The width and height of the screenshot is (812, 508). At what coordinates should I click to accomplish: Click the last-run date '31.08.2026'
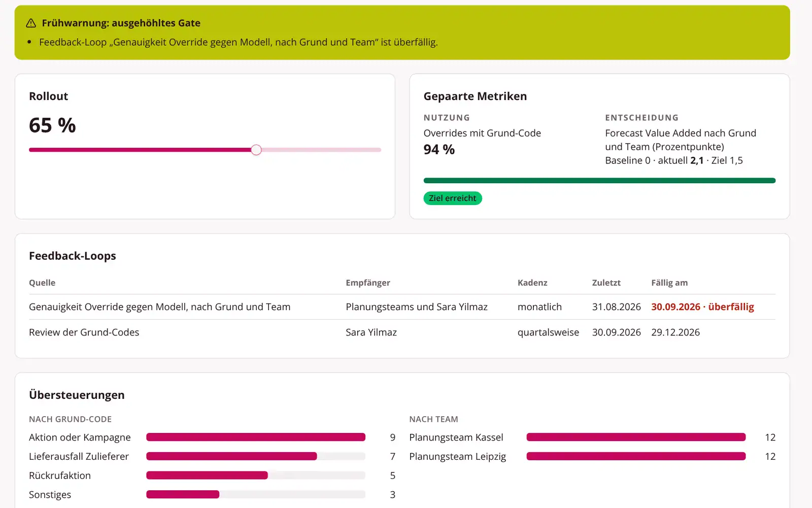tap(617, 307)
